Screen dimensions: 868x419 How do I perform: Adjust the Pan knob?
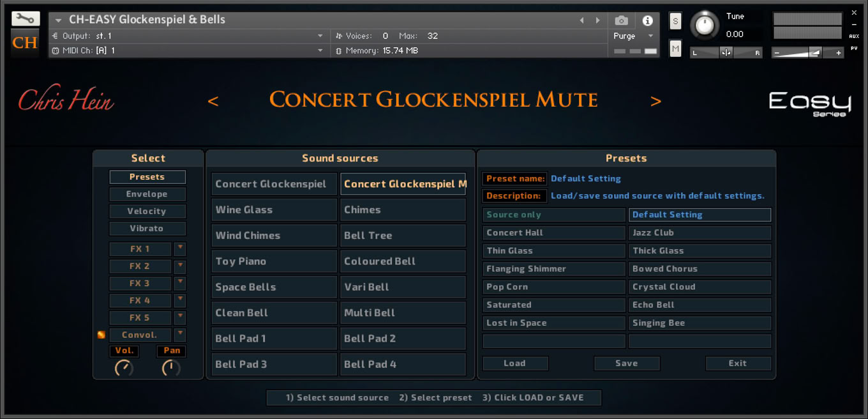click(x=171, y=368)
